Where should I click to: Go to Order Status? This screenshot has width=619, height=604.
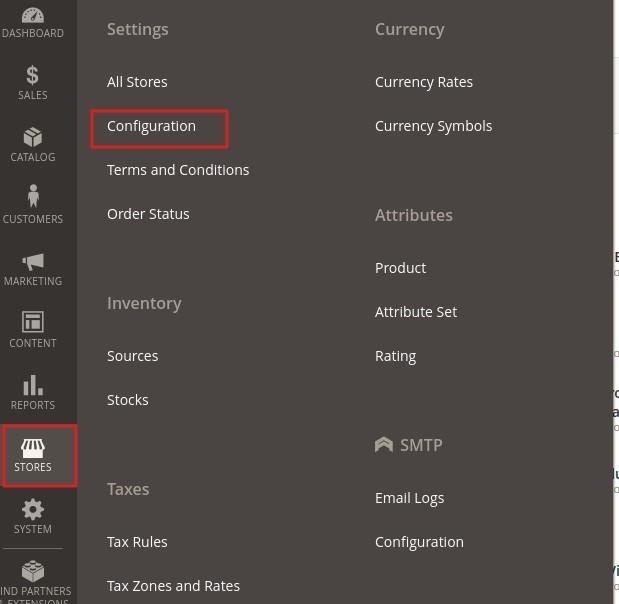pos(148,214)
